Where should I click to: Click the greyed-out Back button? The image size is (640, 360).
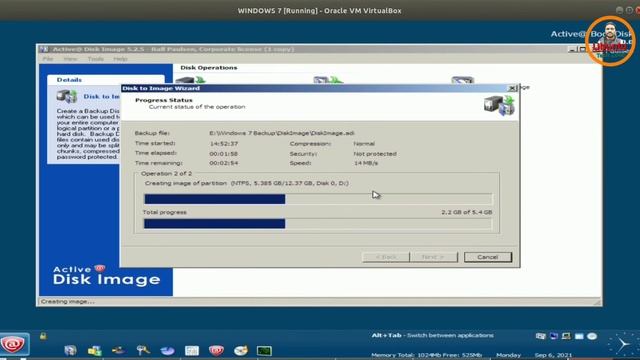(x=386, y=257)
